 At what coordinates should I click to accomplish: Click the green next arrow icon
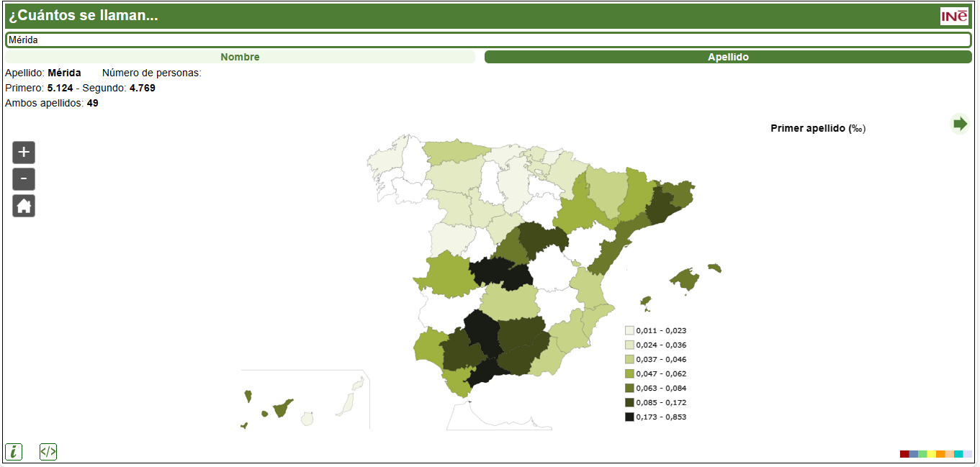[959, 124]
